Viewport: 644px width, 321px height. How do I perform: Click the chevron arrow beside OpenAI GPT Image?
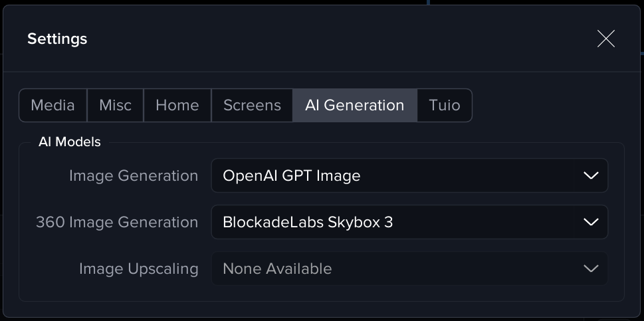pyautogui.click(x=590, y=175)
